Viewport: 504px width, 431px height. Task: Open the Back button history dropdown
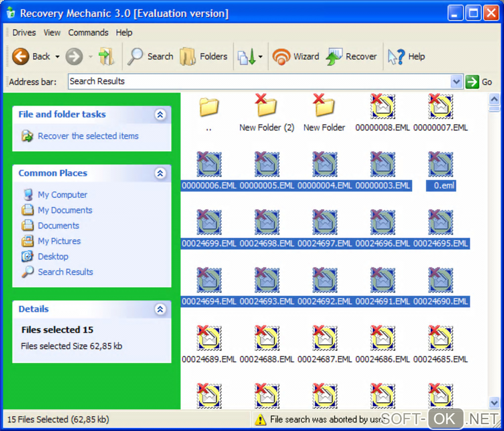tap(57, 57)
